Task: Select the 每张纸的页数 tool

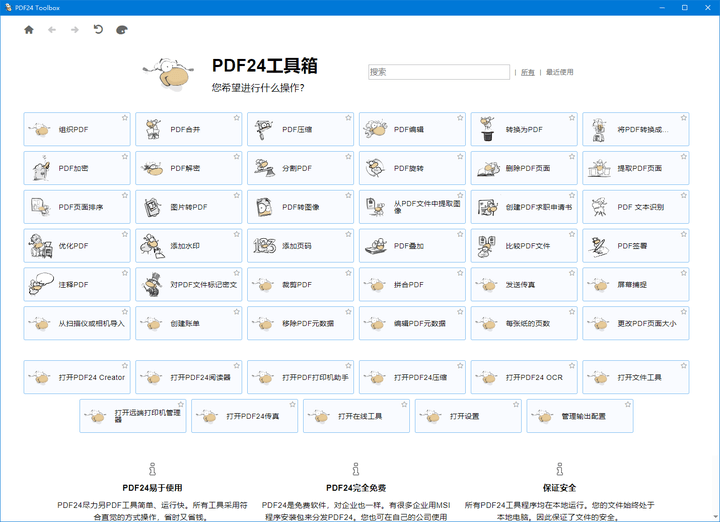Action: [x=524, y=323]
